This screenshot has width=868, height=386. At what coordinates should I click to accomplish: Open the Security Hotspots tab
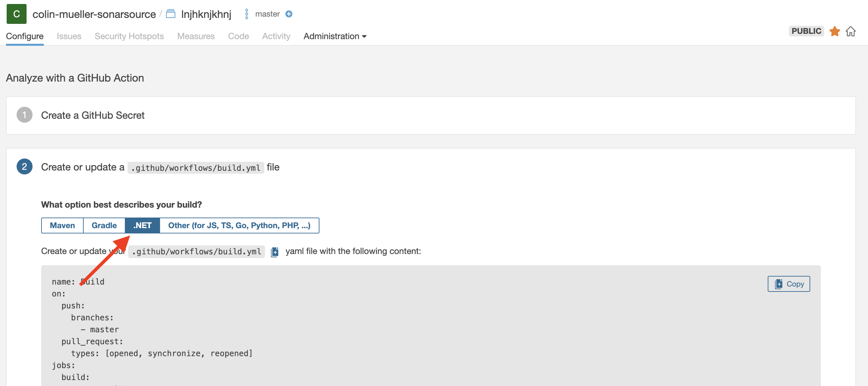pos(129,36)
